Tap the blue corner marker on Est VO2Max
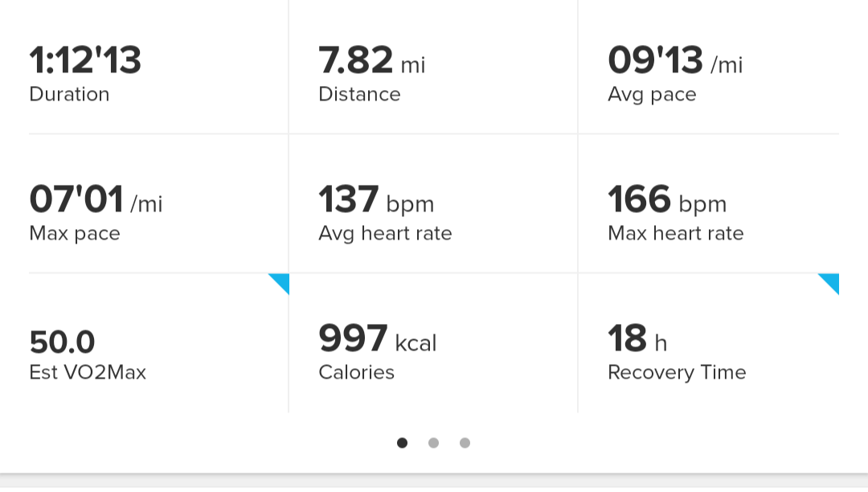Viewport: 868px width, 492px height. [x=282, y=281]
